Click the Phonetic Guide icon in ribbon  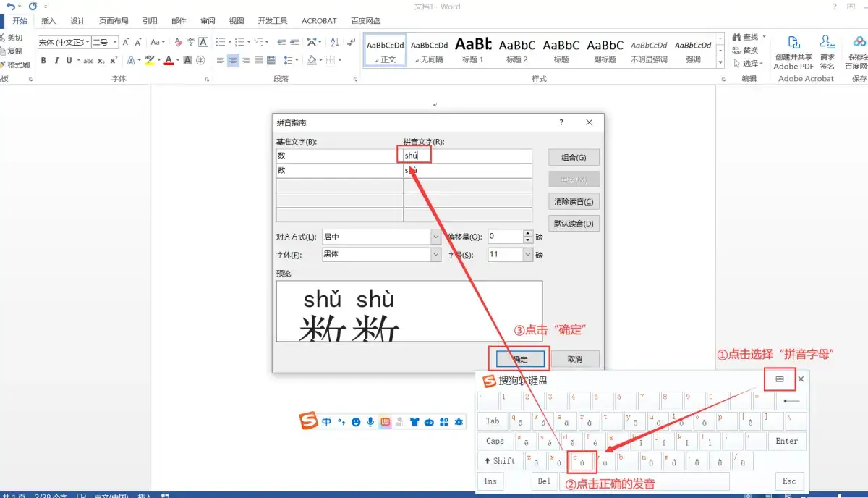click(189, 42)
